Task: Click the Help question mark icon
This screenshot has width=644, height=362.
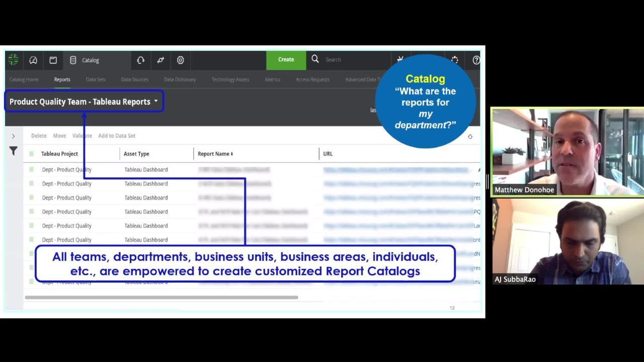Action: pos(476,60)
